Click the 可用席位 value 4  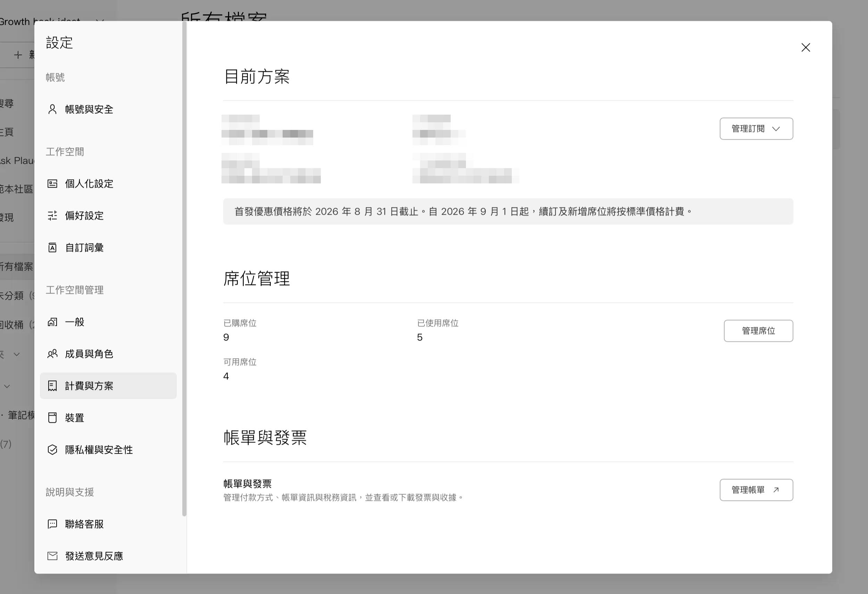226,376
